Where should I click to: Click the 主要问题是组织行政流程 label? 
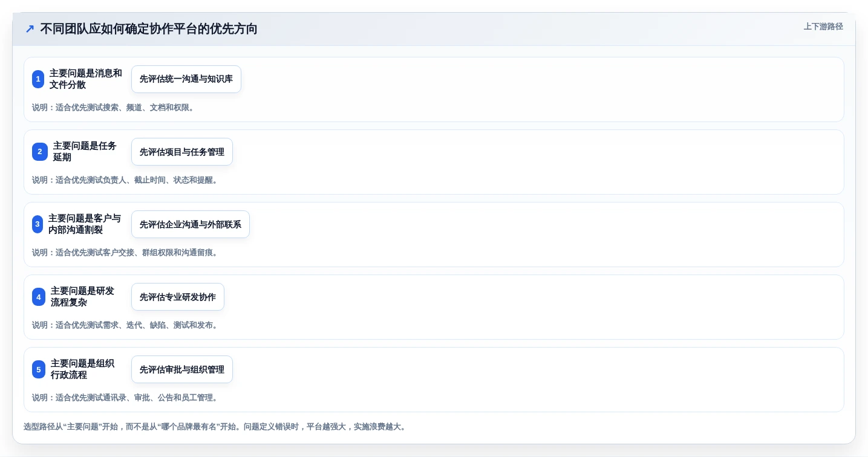82,369
